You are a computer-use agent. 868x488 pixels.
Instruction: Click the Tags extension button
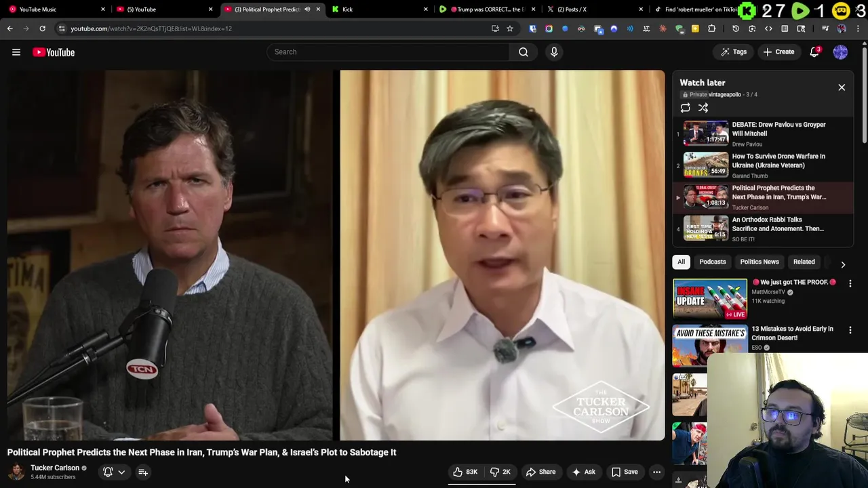734,52
